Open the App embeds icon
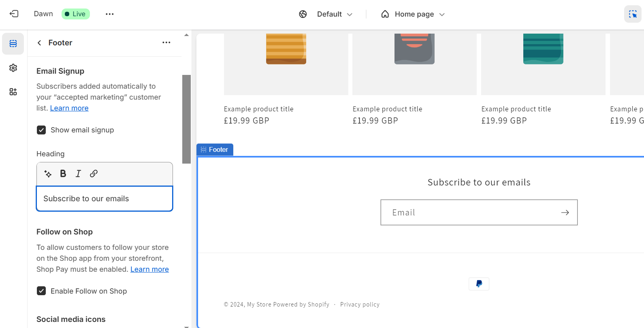The image size is (644, 328). coord(13,92)
